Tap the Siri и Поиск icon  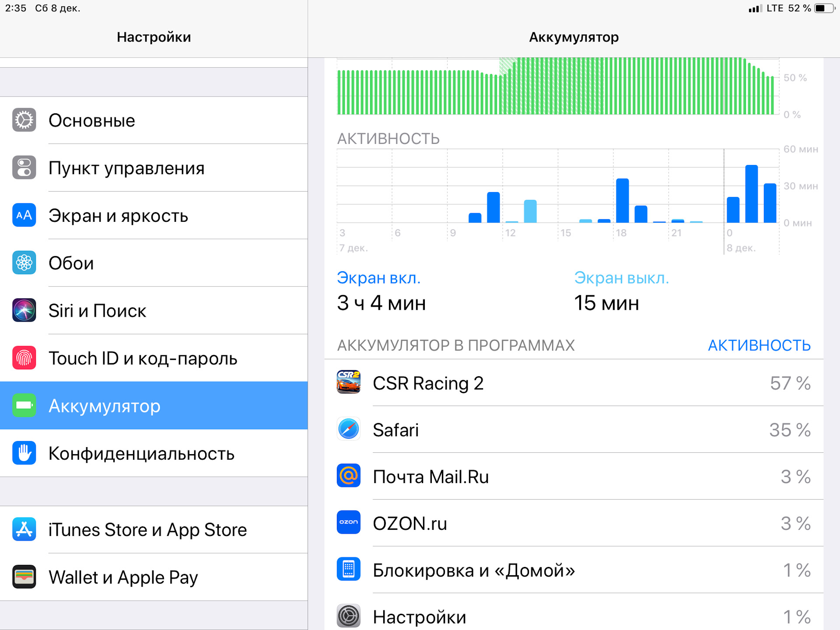[x=24, y=311]
